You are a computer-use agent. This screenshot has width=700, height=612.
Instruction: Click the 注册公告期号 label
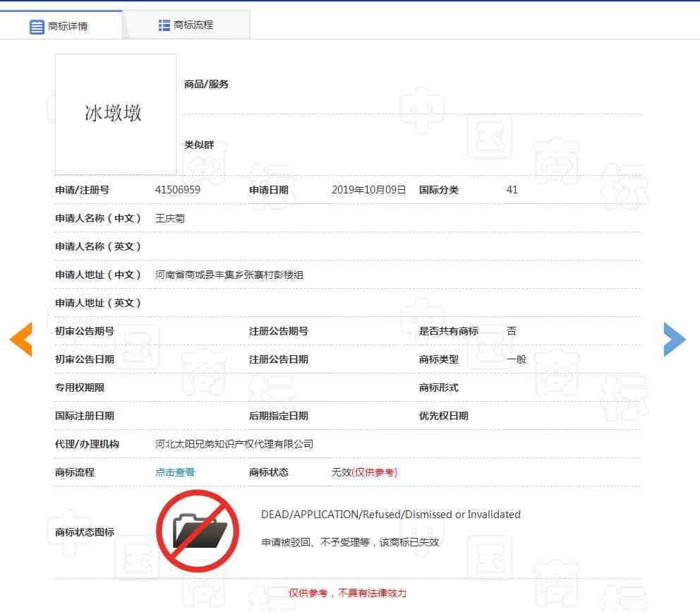279,331
